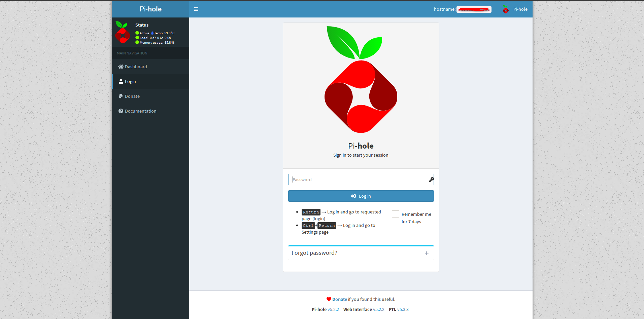The image size is (644, 319).
Task: Click the Memory usage 65.8% status text
Action: coord(157,43)
